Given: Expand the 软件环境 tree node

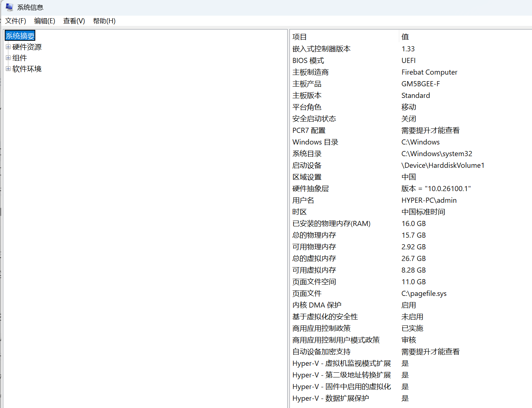Looking at the screenshot, I should pyautogui.click(x=8, y=68).
